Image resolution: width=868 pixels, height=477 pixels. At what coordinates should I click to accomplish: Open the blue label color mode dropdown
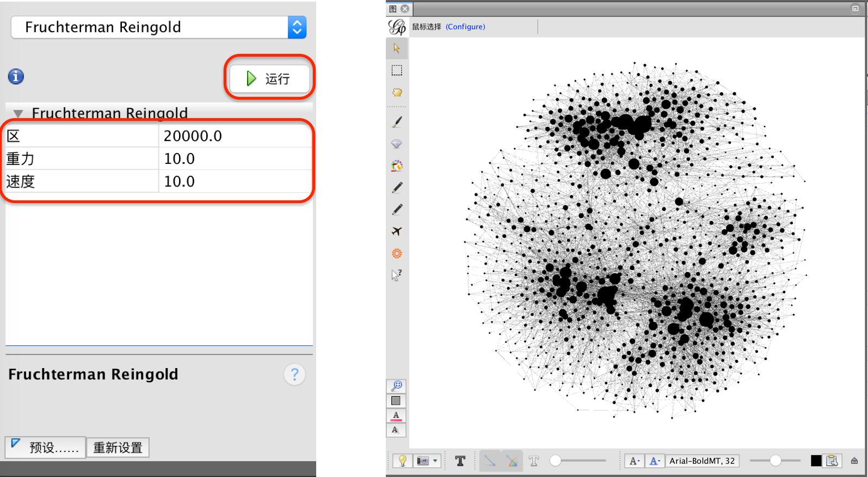[655, 461]
